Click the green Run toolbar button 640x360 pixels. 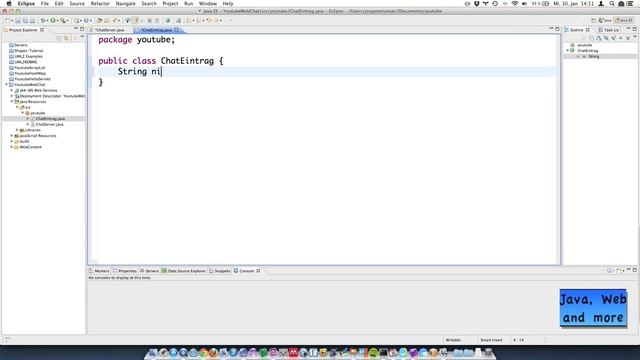[x=53, y=20]
